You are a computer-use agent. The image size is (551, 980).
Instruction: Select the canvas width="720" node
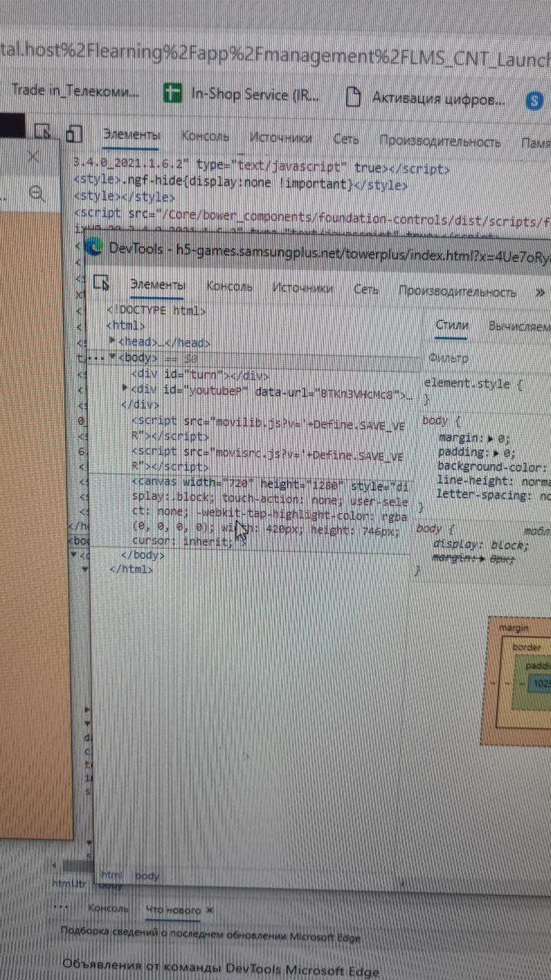click(272, 513)
